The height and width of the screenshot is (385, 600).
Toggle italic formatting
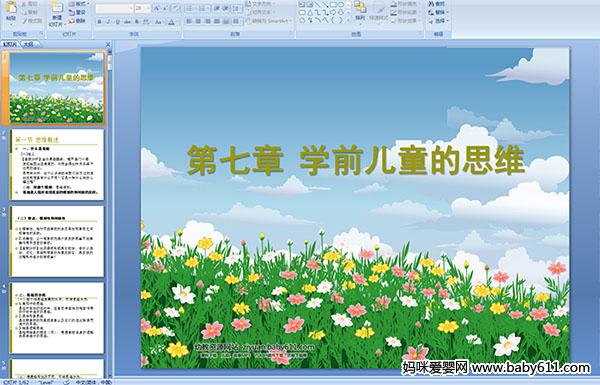coord(108,22)
